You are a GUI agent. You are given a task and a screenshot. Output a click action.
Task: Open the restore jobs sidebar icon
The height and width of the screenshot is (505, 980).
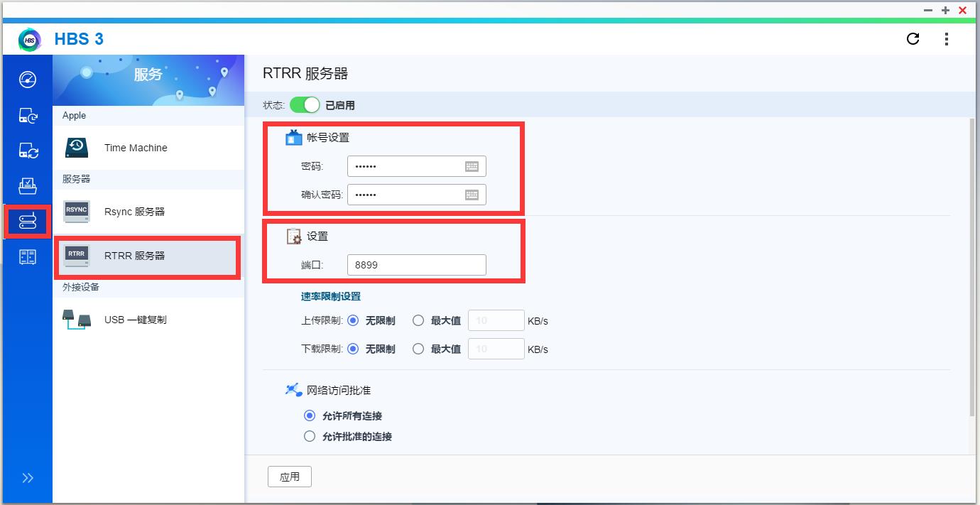tap(27, 186)
